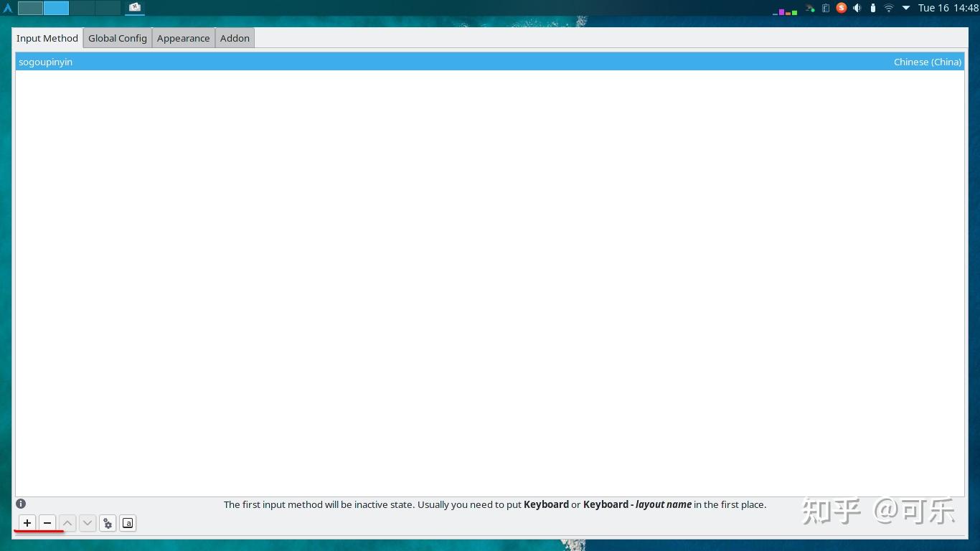Click the Wi-Fi icon in the system tray

[x=890, y=8]
